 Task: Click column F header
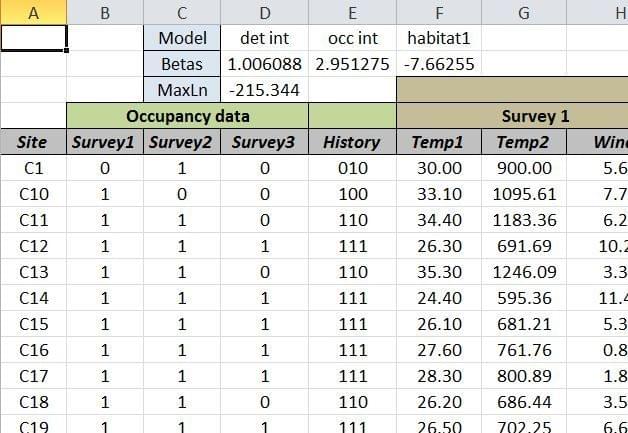(439, 13)
